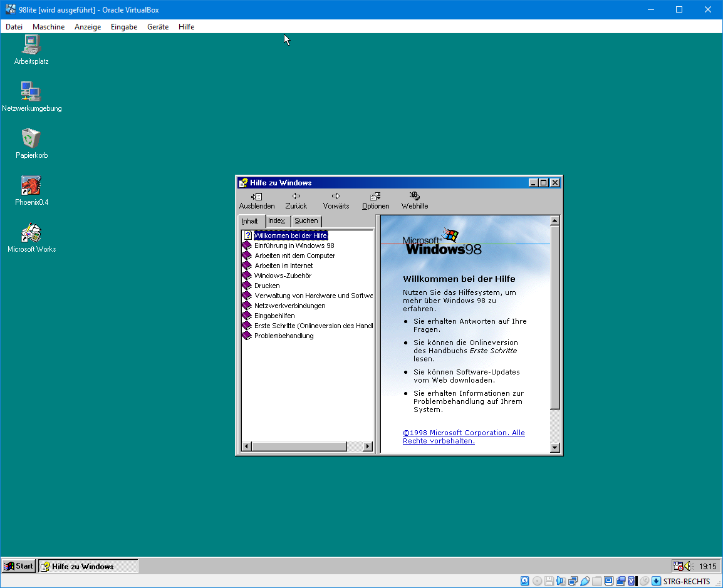This screenshot has width=723, height=588.
Task: Switch to the Suchen tab
Action: point(306,221)
